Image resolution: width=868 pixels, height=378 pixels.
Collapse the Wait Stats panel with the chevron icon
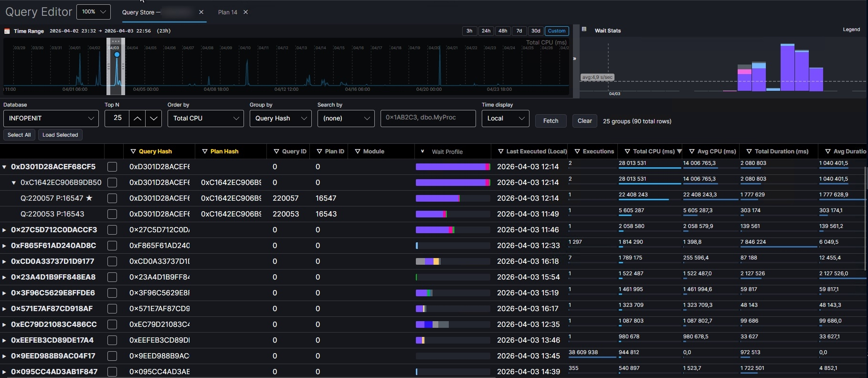574,59
